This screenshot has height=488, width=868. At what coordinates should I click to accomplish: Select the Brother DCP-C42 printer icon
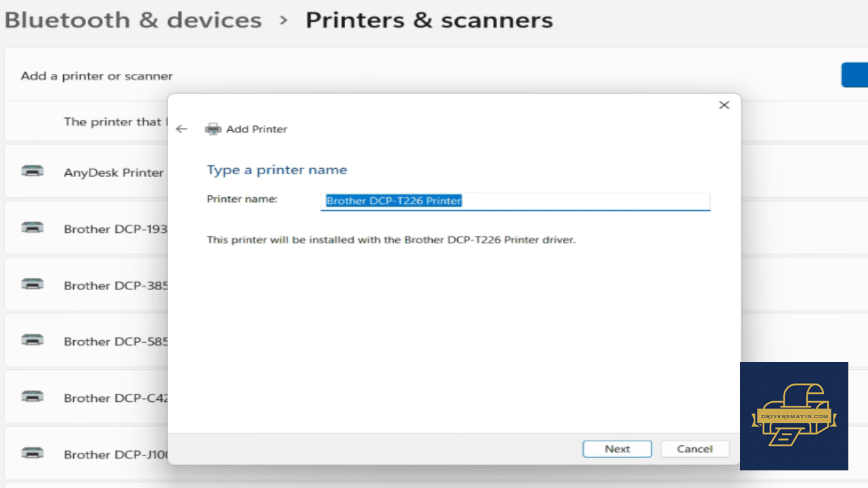(x=33, y=397)
